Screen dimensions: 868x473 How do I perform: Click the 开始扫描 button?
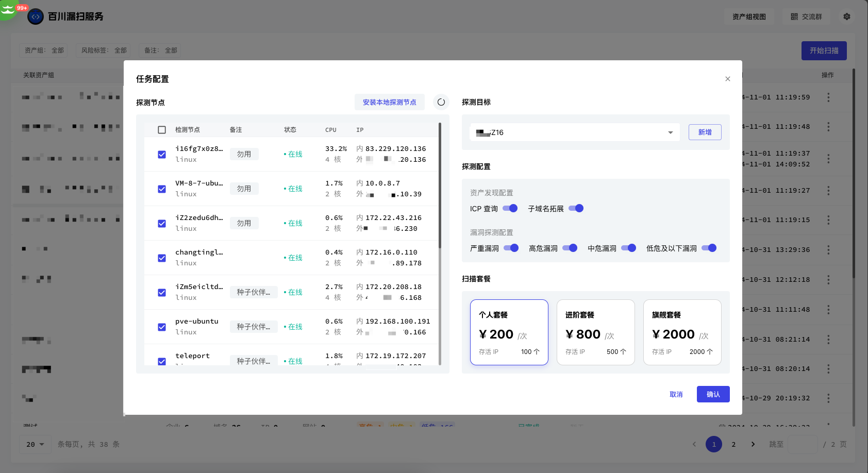[x=824, y=50]
